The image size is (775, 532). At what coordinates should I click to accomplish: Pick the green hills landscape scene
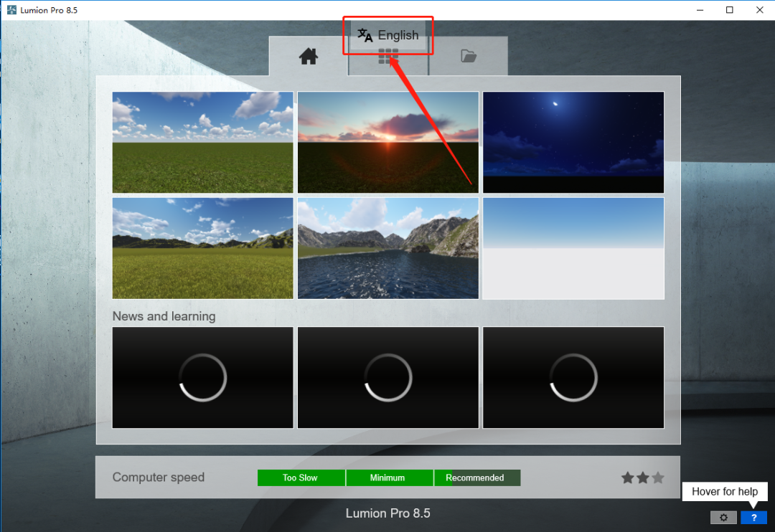click(x=202, y=249)
